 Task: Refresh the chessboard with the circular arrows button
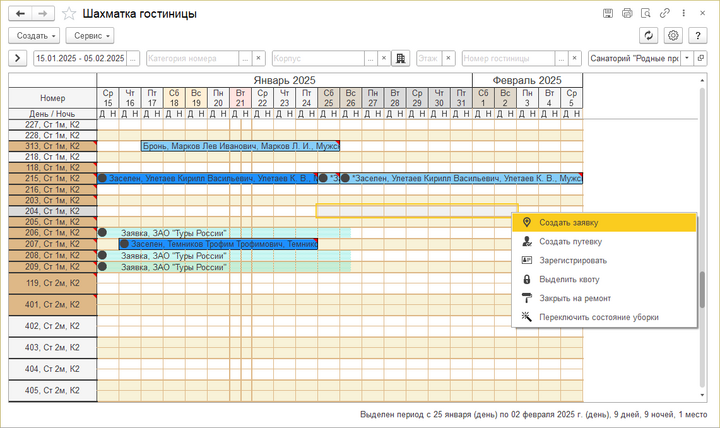[x=648, y=35]
